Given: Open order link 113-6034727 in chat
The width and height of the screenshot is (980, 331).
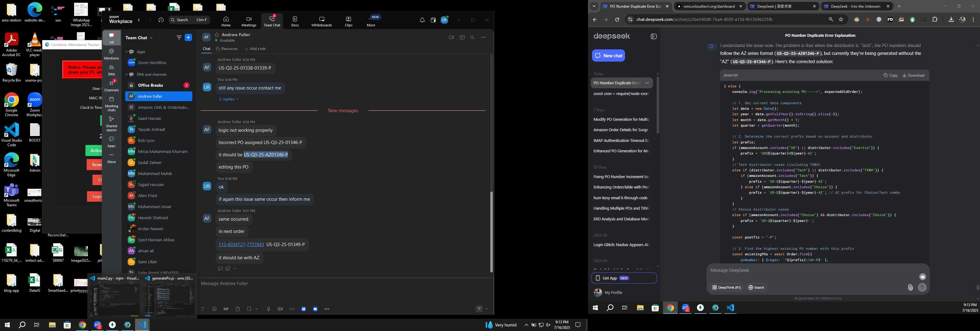Looking at the screenshot, I should pos(232,245).
